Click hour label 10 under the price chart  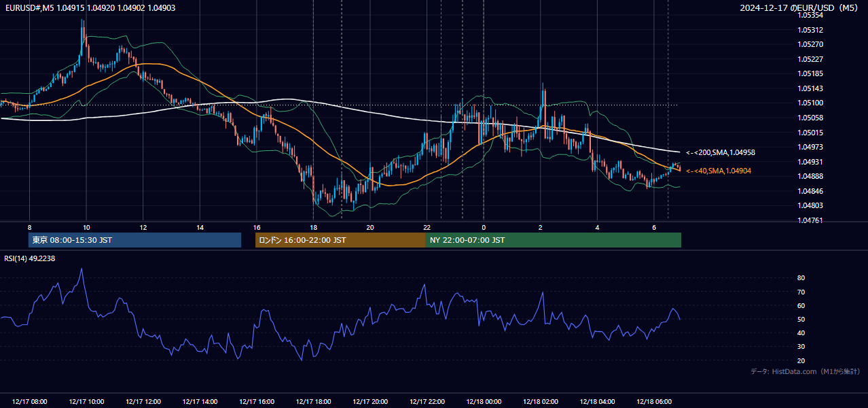click(86, 227)
